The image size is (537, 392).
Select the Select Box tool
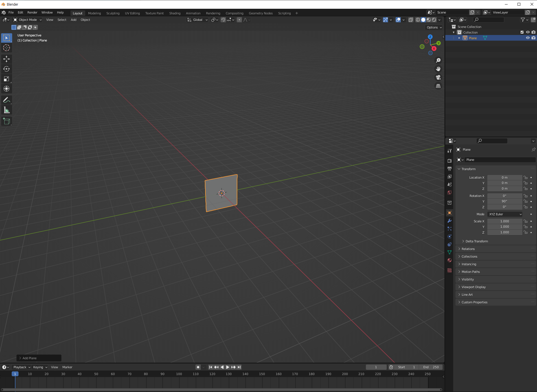tap(6, 38)
